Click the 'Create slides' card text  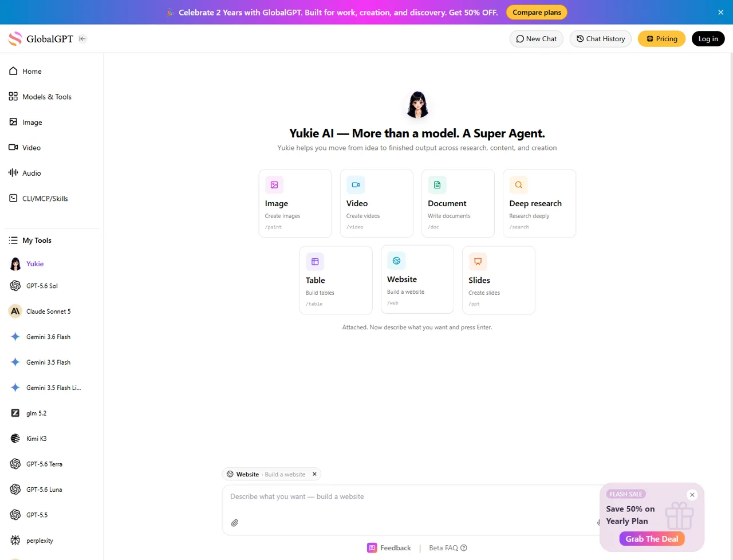coord(484,293)
